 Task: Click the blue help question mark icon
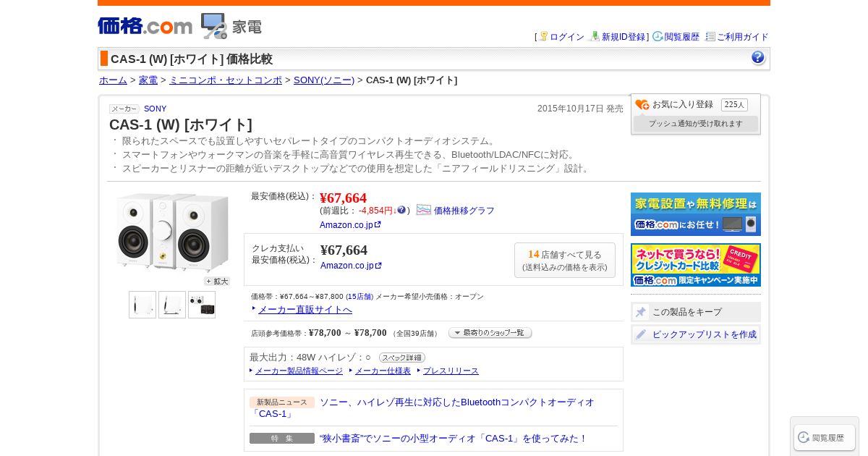tap(758, 57)
